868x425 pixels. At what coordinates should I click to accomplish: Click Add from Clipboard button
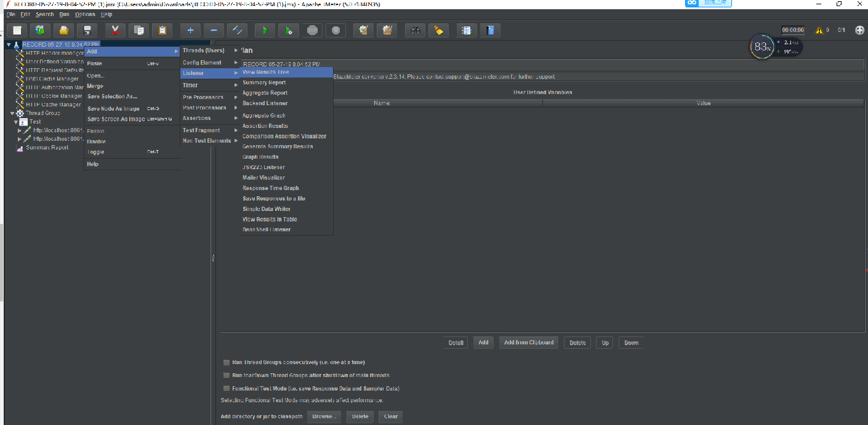pos(529,343)
